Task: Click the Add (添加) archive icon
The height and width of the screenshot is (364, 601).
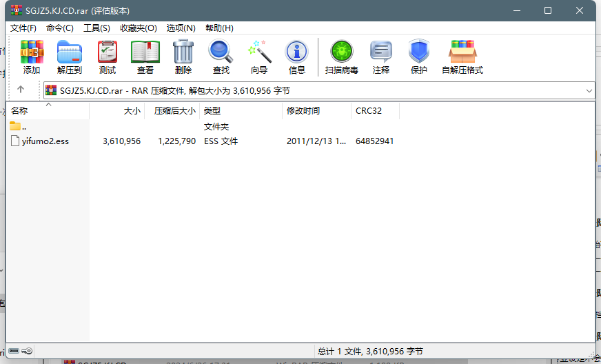Action: [x=32, y=57]
